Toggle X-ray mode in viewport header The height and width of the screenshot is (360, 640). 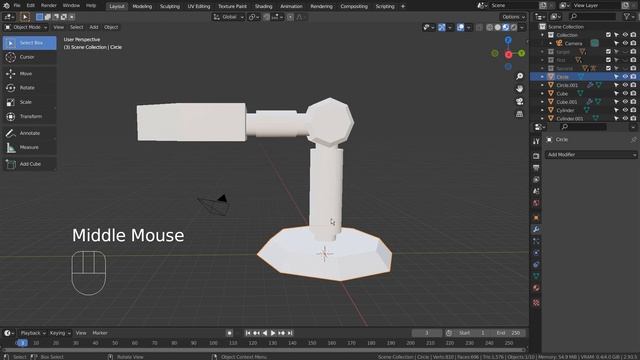(x=479, y=27)
